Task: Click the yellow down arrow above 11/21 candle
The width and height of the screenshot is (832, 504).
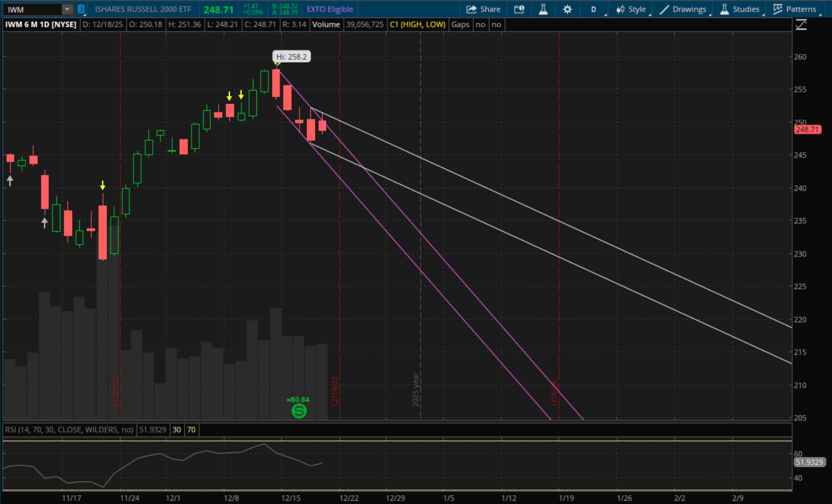Action: point(102,185)
